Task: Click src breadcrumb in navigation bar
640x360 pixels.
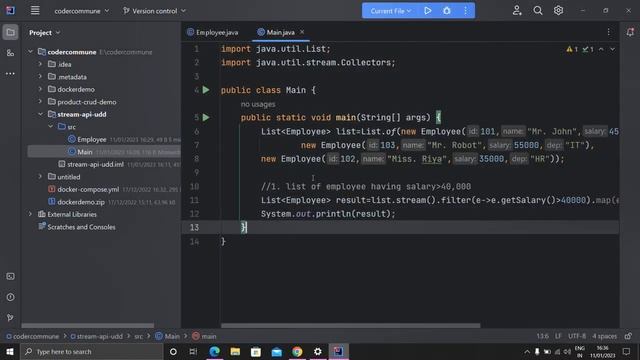Action: pos(139,336)
